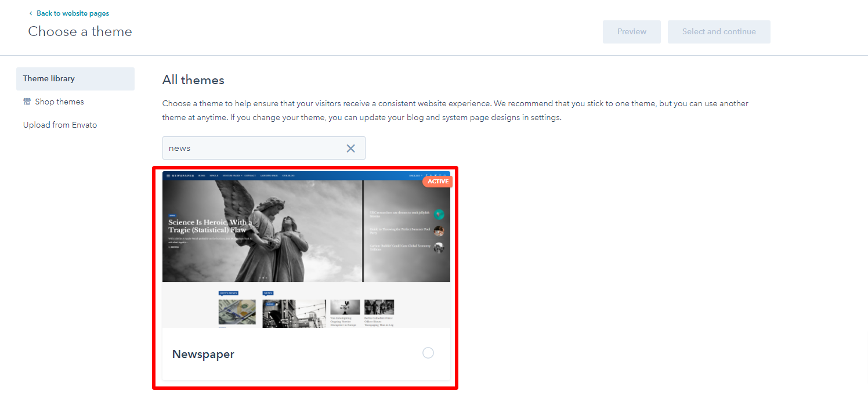Image resolution: width=868 pixels, height=394 pixels.
Task: Clear the search with the X icon
Action: [x=350, y=148]
